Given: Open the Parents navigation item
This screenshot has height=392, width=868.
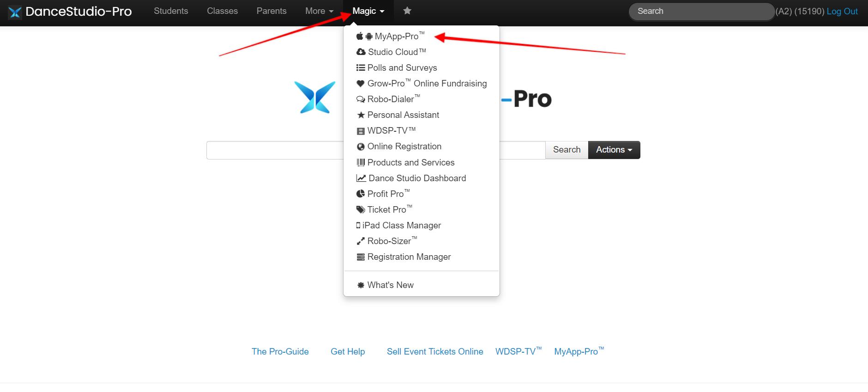Looking at the screenshot, I should tap(271, 11).
